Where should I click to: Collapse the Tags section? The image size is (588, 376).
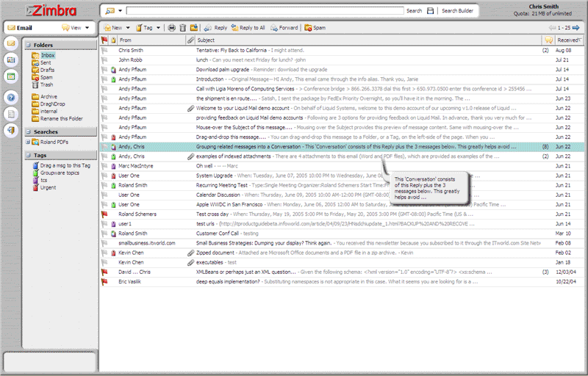pos(28,155)
